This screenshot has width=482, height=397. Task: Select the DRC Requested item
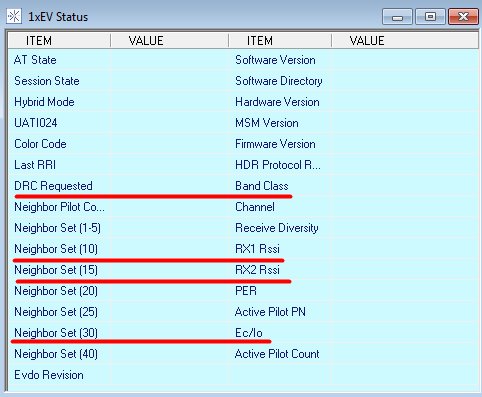click(x=53, y=186)
